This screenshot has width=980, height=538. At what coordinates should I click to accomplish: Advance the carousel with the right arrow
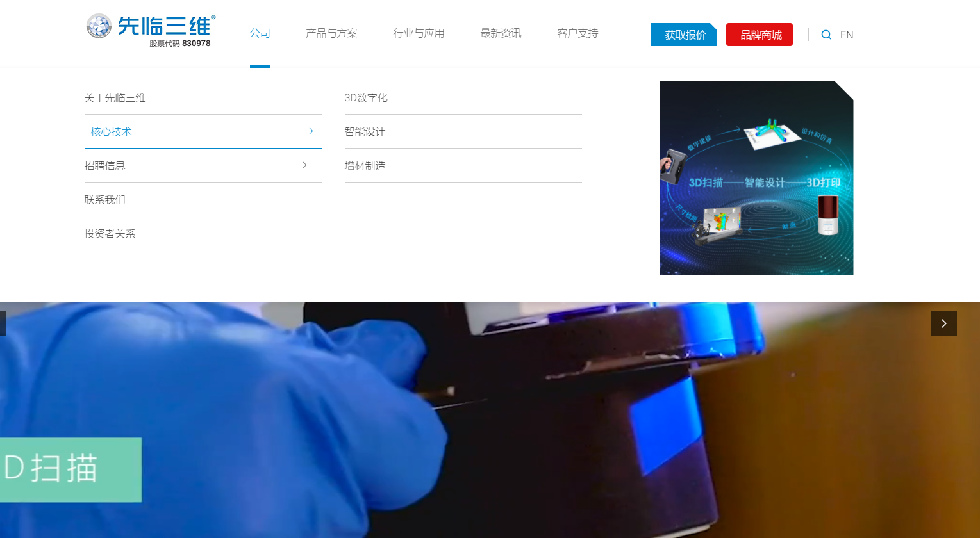943,323
